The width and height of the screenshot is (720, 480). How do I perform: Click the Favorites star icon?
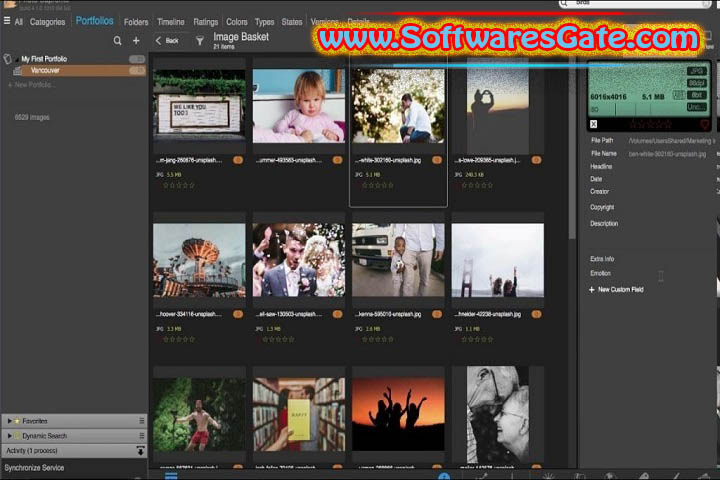17,421
